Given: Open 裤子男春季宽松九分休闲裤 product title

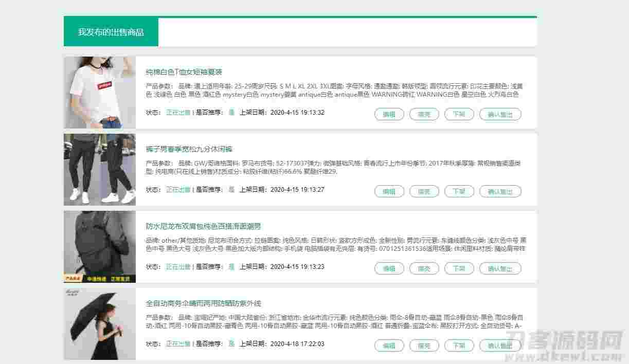Looking at the screenshot, I should pos(189,149).
